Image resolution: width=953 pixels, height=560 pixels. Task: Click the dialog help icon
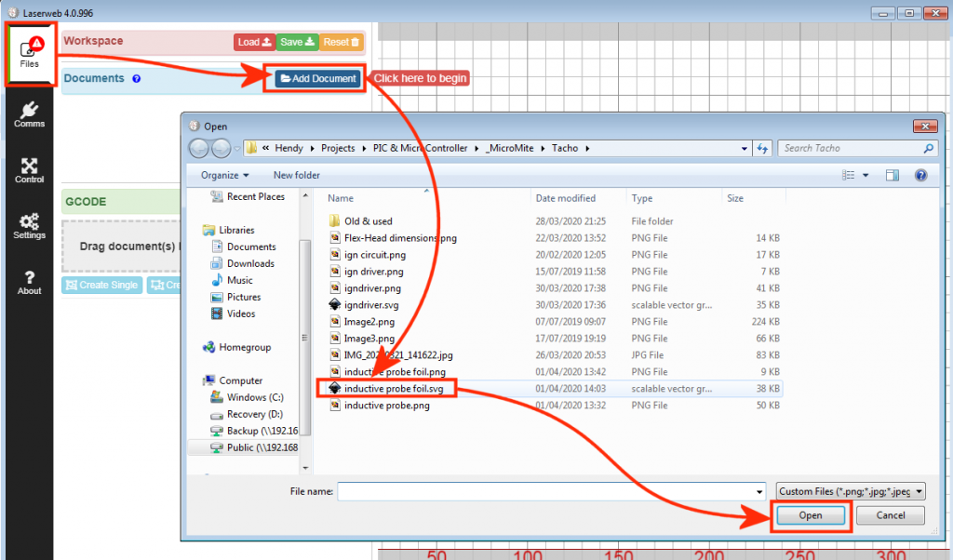[920, 175]
